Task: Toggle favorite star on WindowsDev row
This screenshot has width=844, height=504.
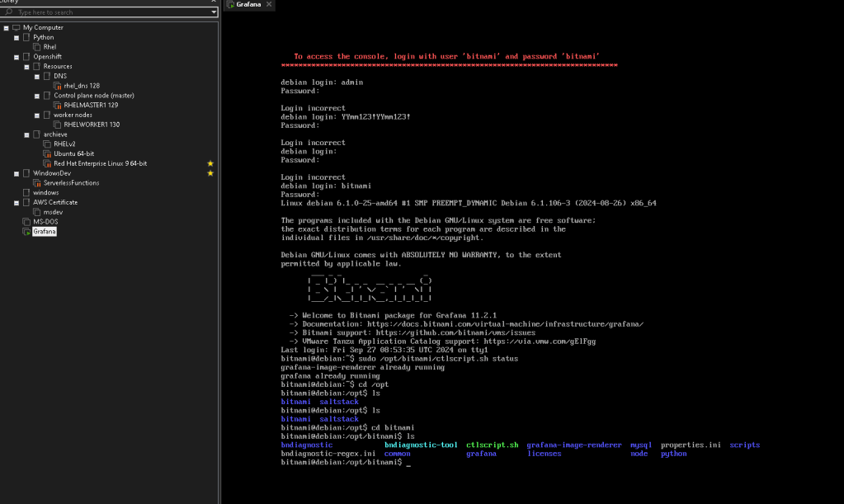Action: point(210,173)
